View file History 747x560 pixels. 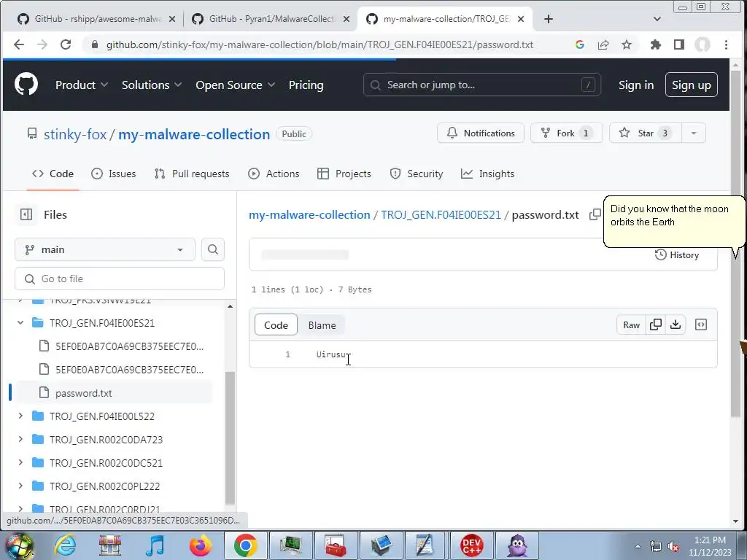677,254
